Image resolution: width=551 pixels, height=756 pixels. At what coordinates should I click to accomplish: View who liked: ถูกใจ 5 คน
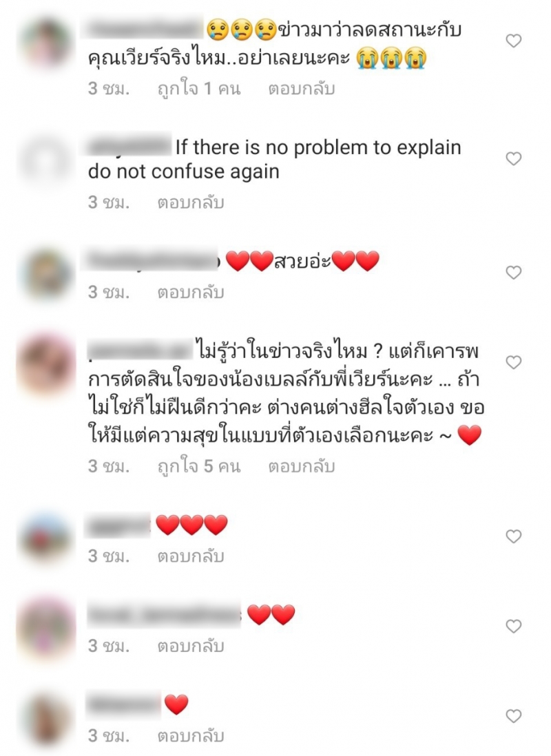tap(199, 466)
